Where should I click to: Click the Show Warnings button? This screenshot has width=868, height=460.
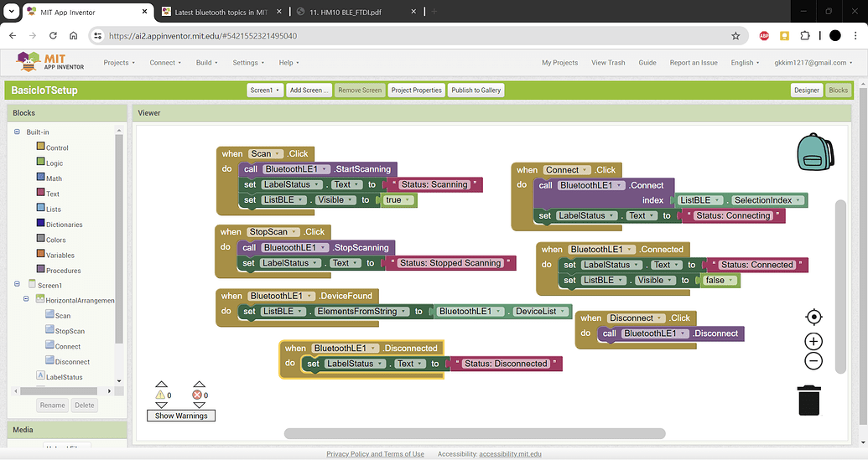pyautogui.click(x=181, y=416)
